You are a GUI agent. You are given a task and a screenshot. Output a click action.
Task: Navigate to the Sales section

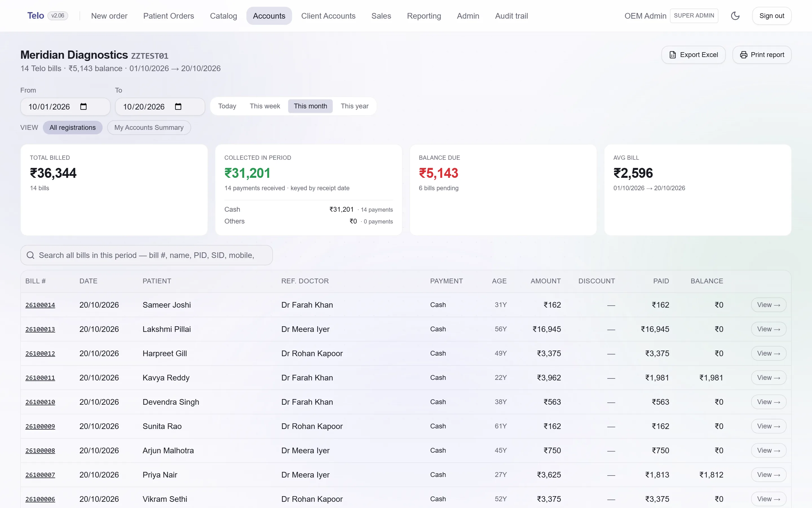point(381,16)
